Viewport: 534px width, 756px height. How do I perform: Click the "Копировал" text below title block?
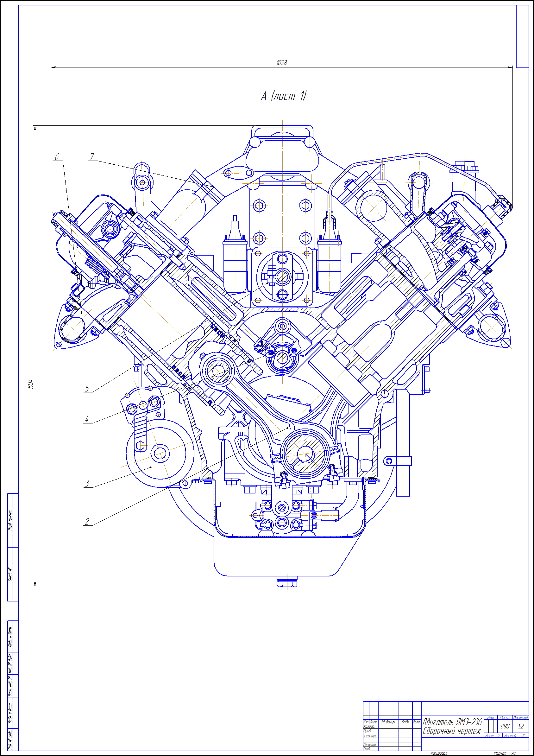click(x=439, y=753)
